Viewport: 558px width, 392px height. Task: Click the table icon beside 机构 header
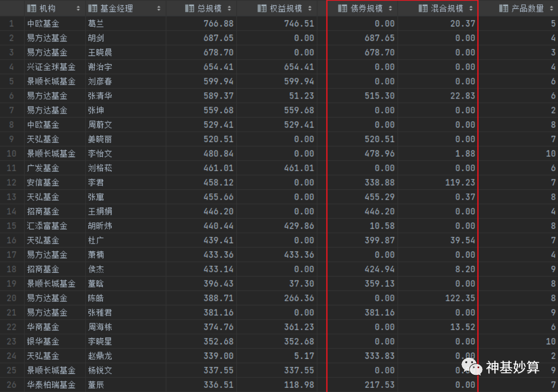(x=32, y=8)
